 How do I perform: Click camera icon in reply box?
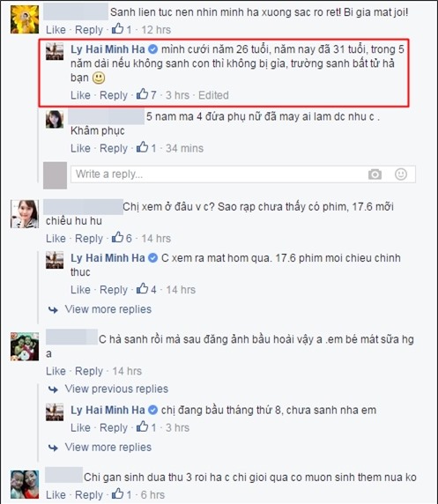pyautogui.click(x=375, y=174)
